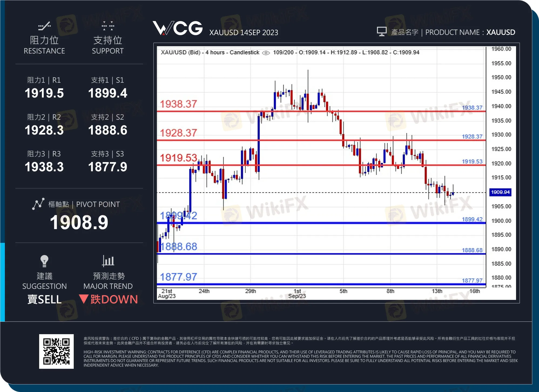Click the small blue 1899.42 label at right
539x392 pixels.
[472, 219]
